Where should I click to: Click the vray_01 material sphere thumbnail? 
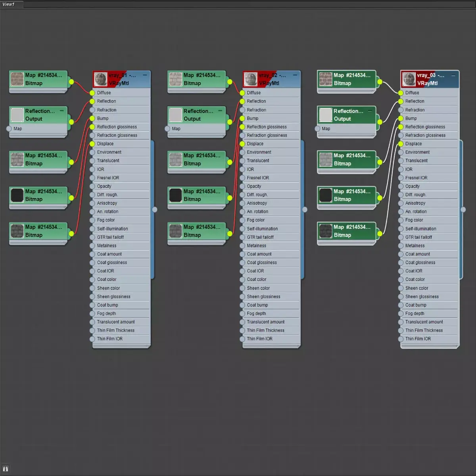101,79
